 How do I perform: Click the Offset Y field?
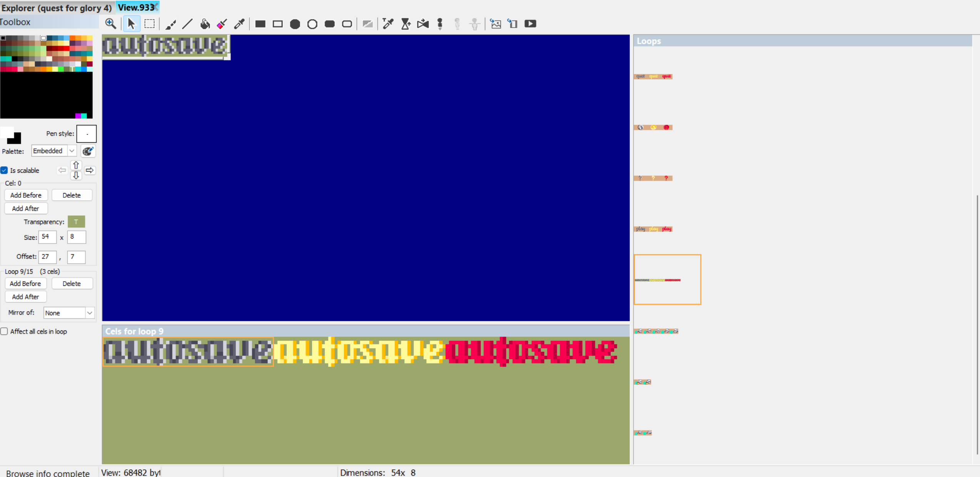[x=76, y=257]
